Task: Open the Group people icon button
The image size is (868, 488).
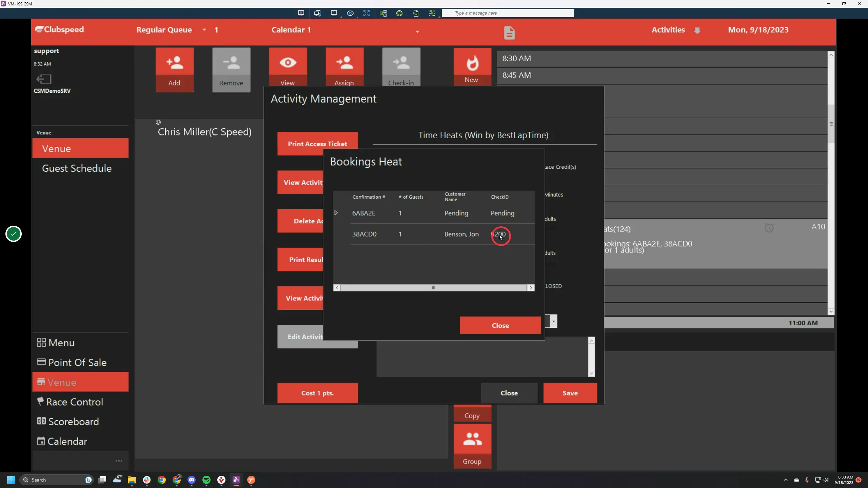Action: click(x=472, y=446)
